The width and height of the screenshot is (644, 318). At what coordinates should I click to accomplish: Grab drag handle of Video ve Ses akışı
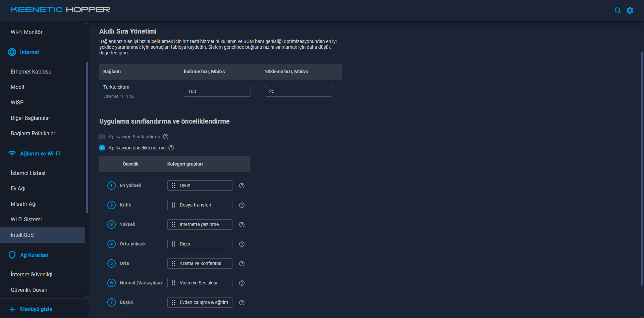tap(173, 283)
